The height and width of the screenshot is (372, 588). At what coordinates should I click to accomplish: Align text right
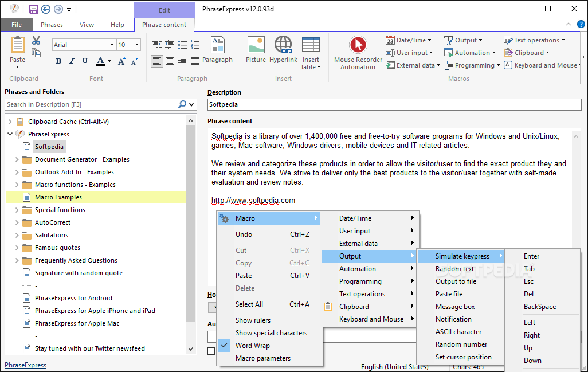click(x=182, y=61)
